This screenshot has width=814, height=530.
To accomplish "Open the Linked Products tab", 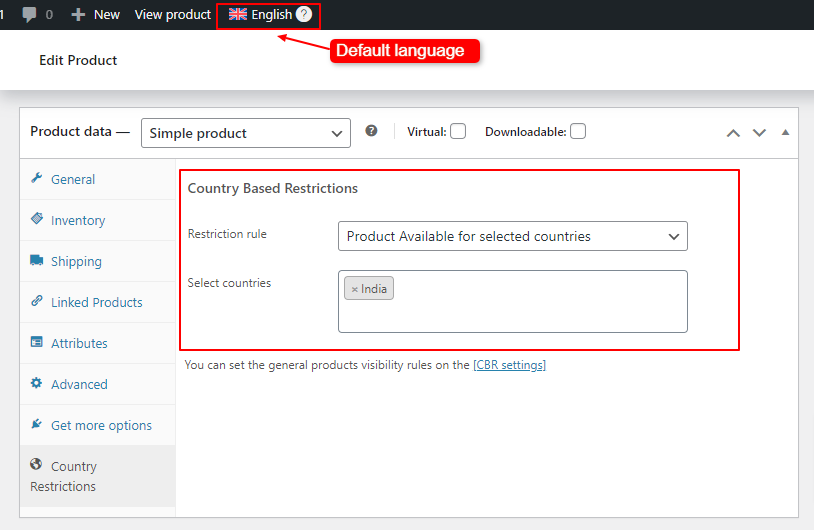I will 96,302.
